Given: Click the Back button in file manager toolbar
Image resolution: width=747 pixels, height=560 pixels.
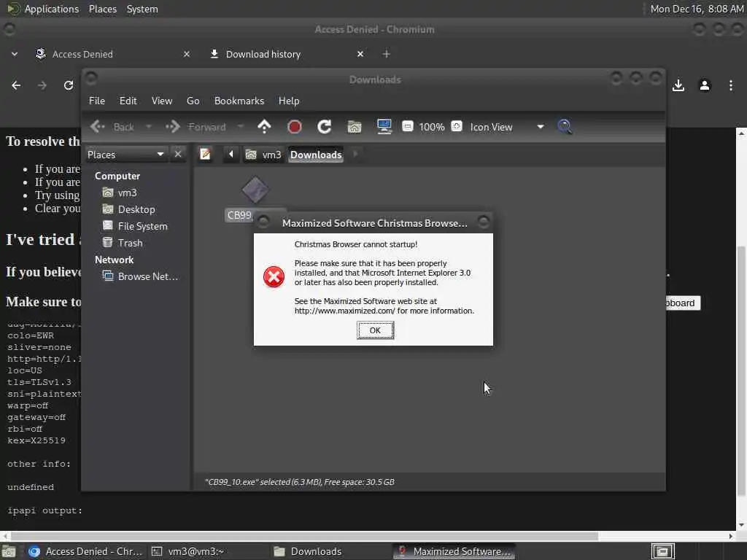Looking at the screenshot, I should click(x=112, y=127).
